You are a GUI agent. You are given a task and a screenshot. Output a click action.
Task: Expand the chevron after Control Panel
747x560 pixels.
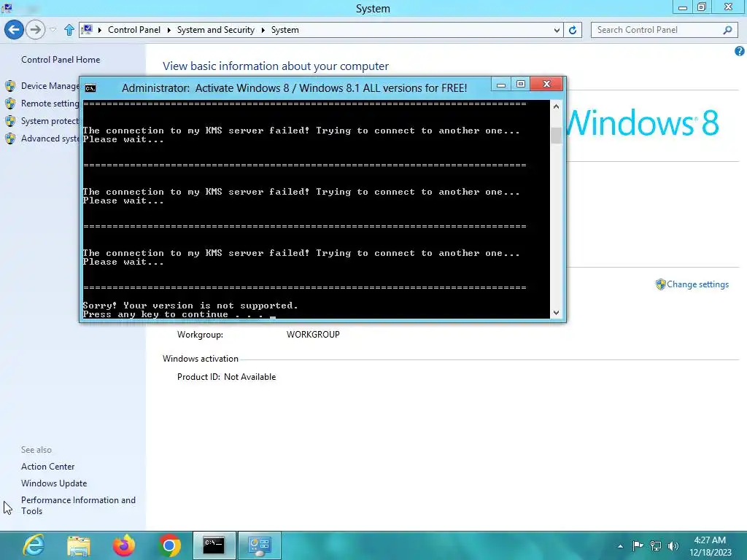pos(169,30)
